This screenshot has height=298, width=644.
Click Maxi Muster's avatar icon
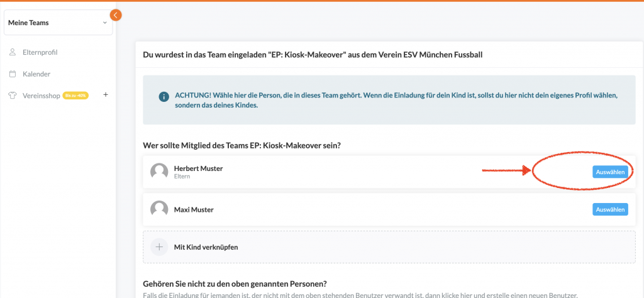click(x=160, y=209)
